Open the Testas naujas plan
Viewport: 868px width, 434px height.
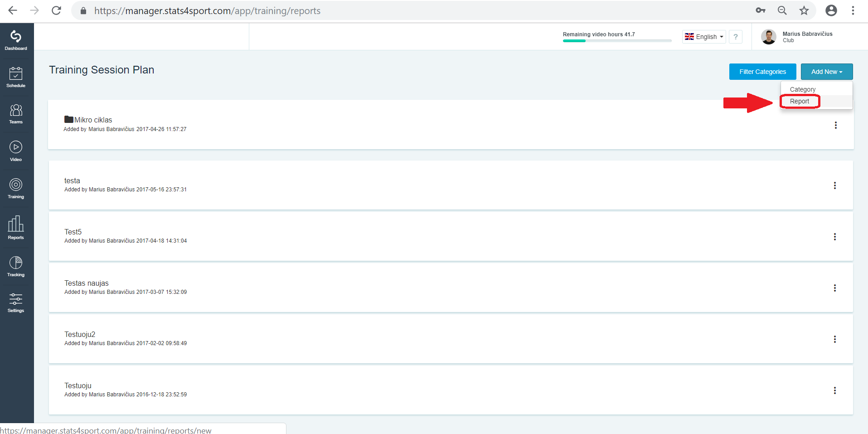(87, 283)
